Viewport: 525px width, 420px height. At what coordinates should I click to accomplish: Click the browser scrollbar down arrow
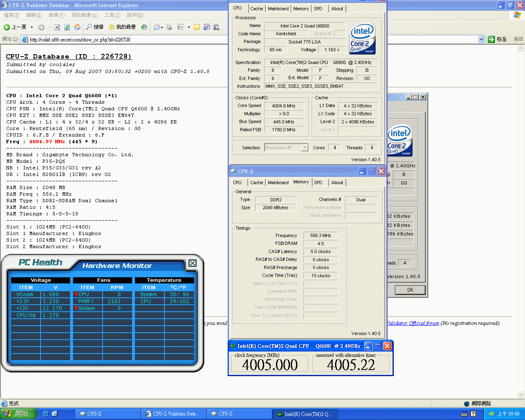[521, 395]
